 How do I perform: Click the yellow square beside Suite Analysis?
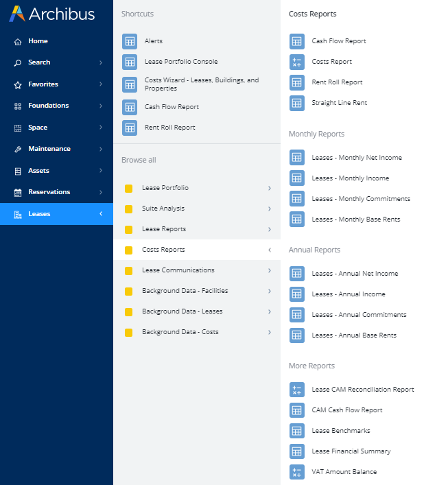[128, 209]
